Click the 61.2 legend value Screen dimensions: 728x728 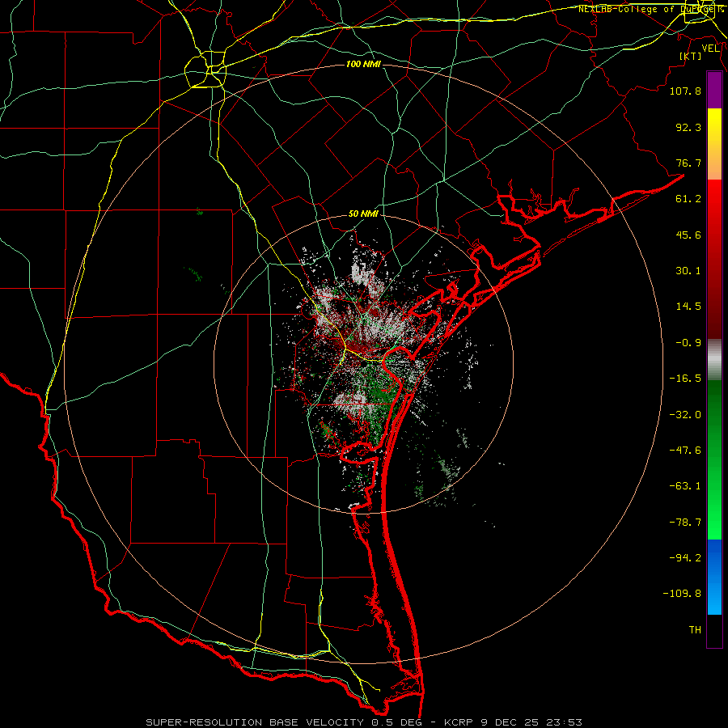click(x=688, y=199)
